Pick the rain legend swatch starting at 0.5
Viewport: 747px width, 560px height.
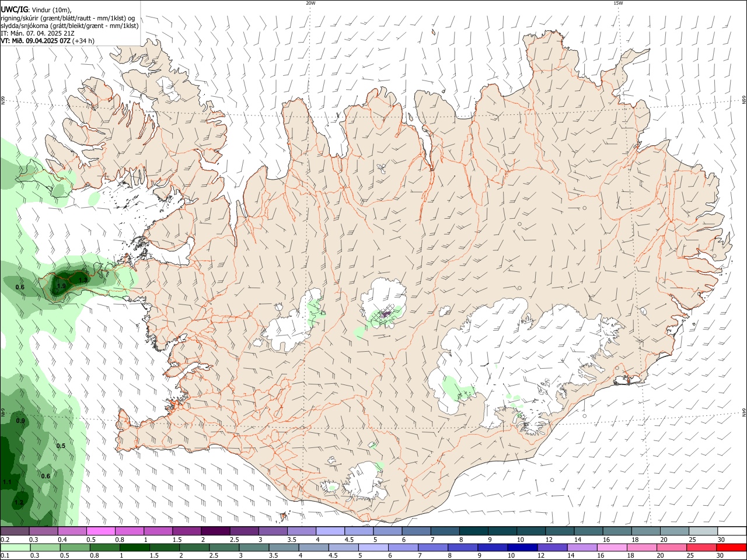tap(75, 548)
